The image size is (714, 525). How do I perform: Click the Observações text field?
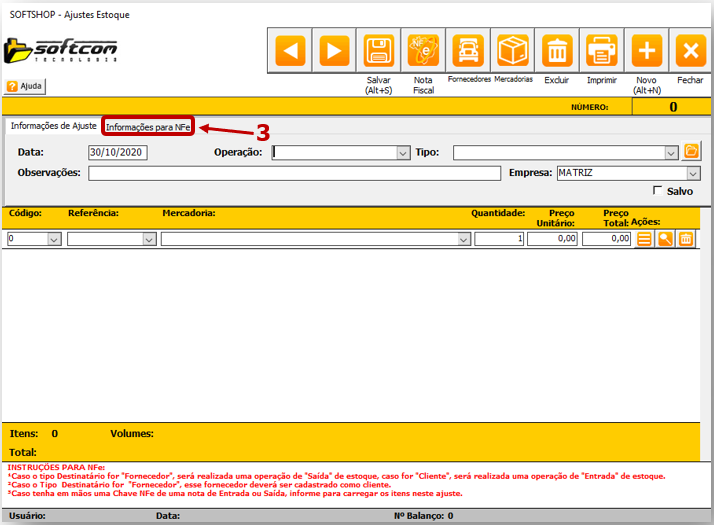pyautogui.click(x=294, y=173)
